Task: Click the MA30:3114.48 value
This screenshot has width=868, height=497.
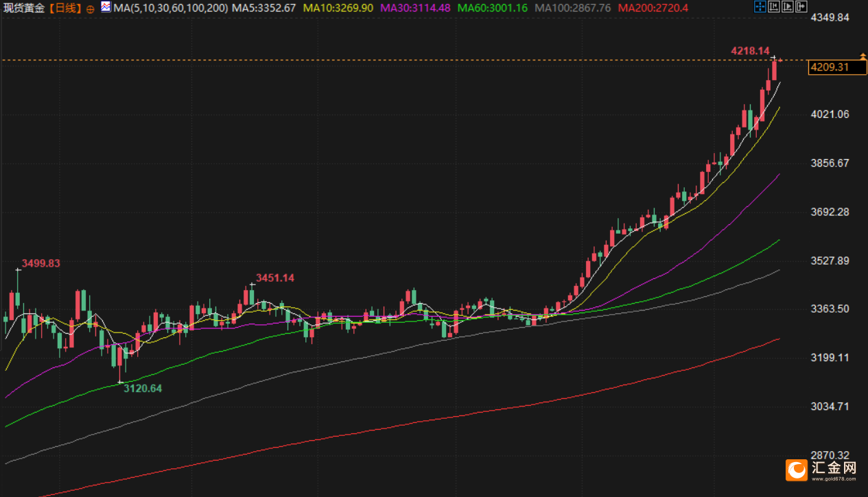Action: pyautogui.click(x=415, y=8)
